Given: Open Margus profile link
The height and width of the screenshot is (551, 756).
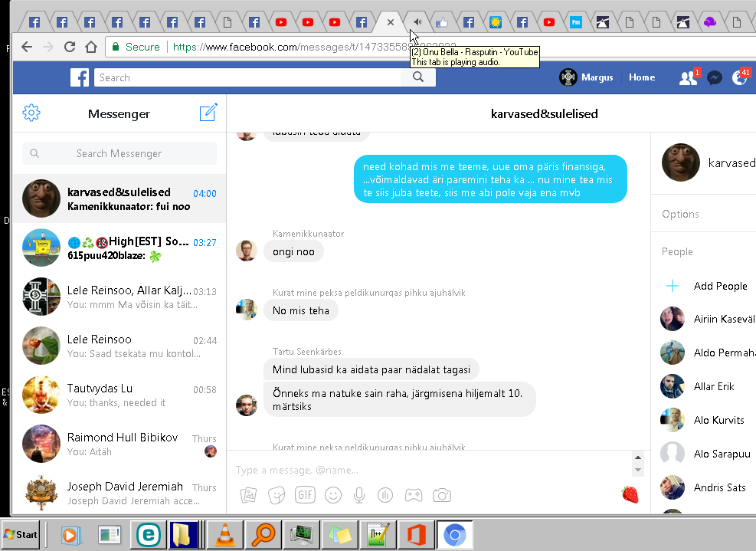Looking at the screenshot, I should tap(586, 77).
